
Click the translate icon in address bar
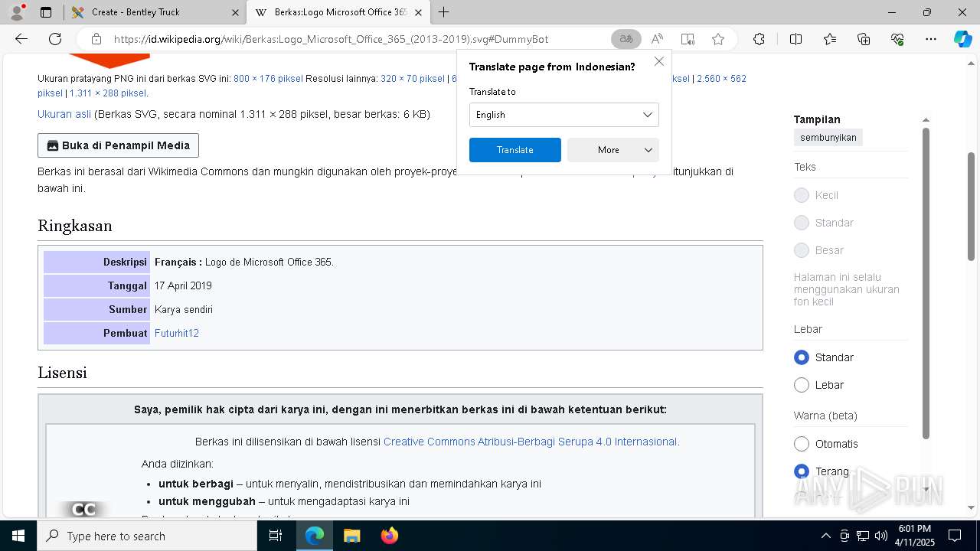pos(626,39)
